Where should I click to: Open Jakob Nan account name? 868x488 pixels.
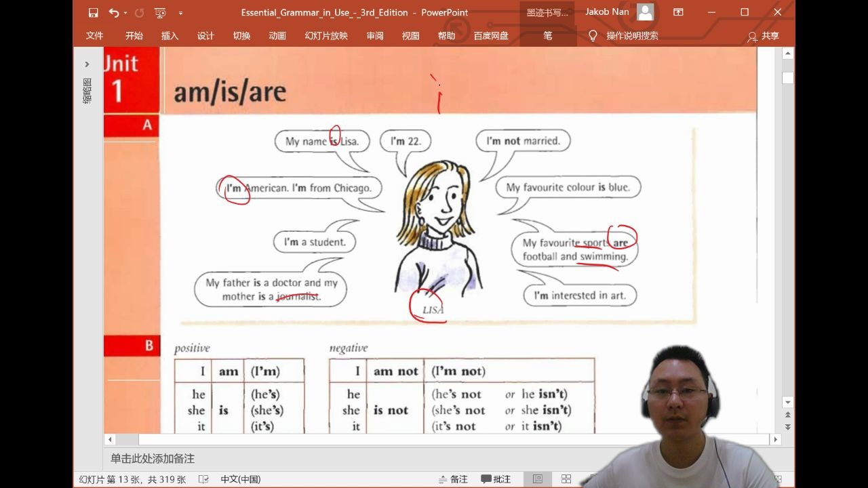tap(608, 12)
